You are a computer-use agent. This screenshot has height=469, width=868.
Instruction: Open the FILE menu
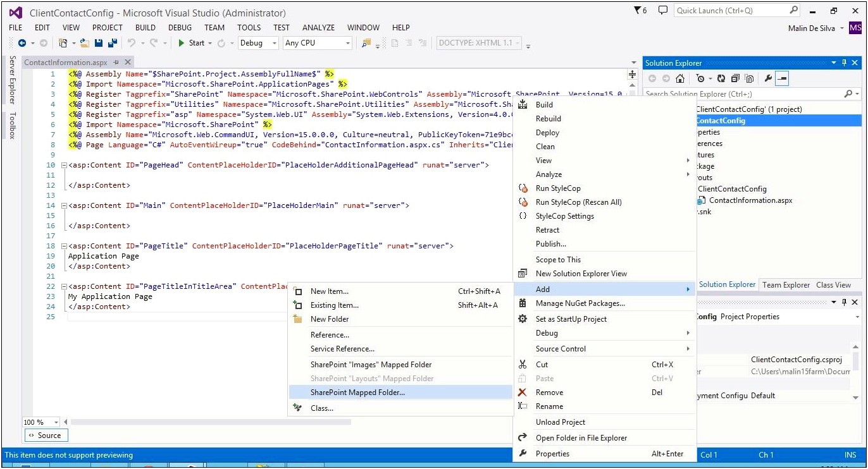coord(16,28)
